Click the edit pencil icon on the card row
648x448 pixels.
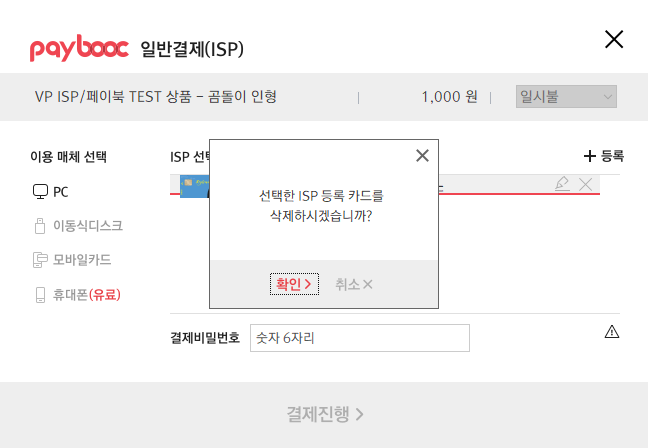click(x=562, y=184)
